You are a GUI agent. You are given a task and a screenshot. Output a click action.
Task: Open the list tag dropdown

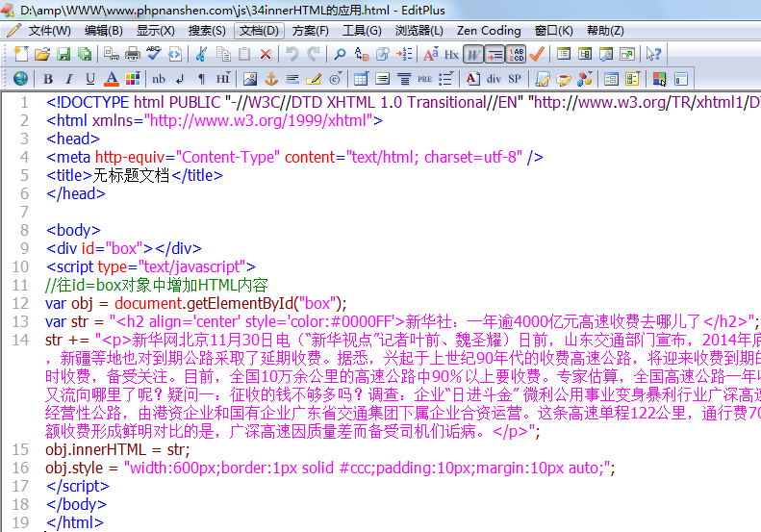446,79
